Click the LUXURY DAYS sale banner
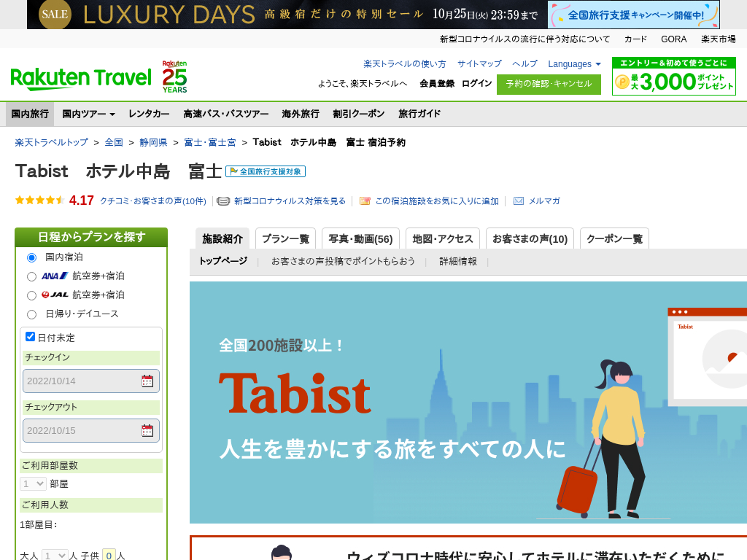 (x=287, y=15)
